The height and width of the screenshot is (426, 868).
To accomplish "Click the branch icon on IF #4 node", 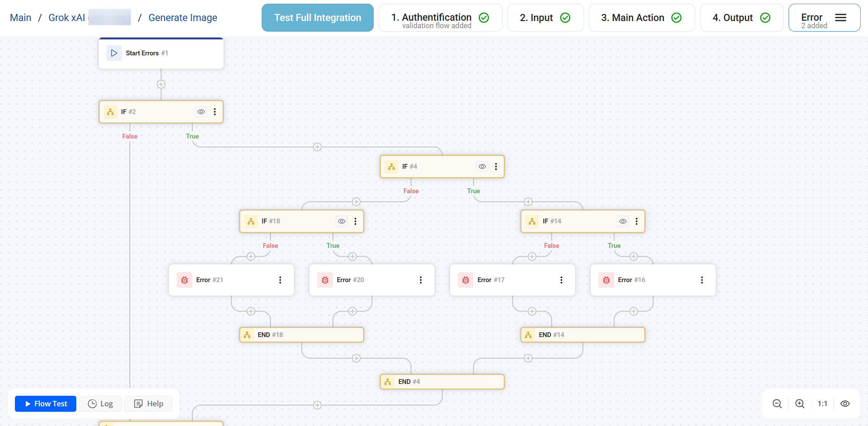I will click(x=391, y=166).
